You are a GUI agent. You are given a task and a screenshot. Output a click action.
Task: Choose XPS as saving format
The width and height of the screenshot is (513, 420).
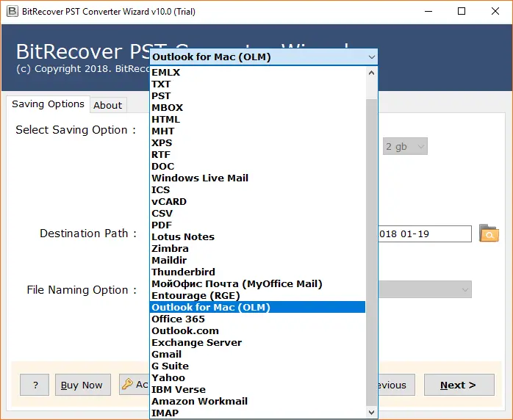pos(257,143)
